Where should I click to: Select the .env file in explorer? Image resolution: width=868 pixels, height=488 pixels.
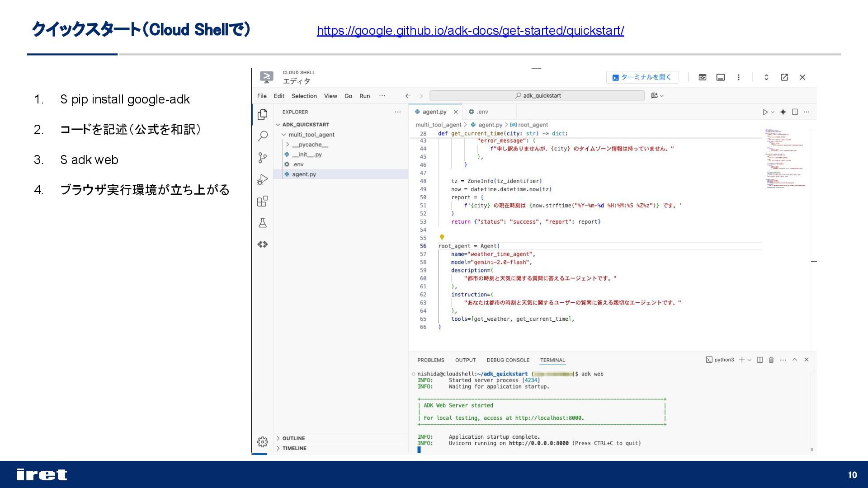341,164
